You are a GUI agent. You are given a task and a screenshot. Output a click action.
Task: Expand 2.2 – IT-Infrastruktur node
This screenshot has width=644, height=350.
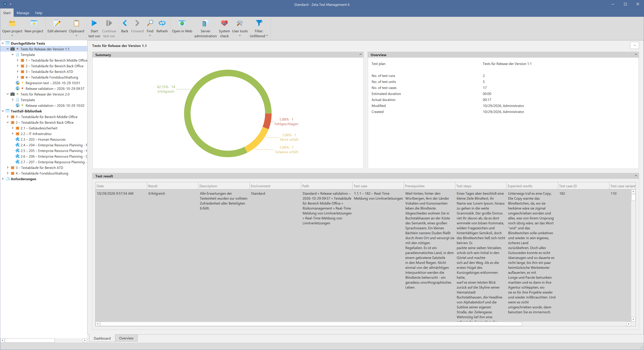[x=13, y=134]
